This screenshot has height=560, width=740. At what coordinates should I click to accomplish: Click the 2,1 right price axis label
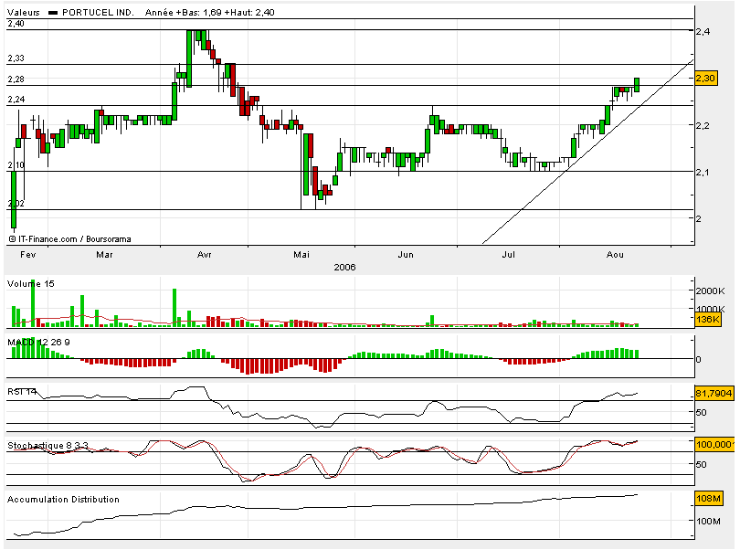click(x=703, y=172)
